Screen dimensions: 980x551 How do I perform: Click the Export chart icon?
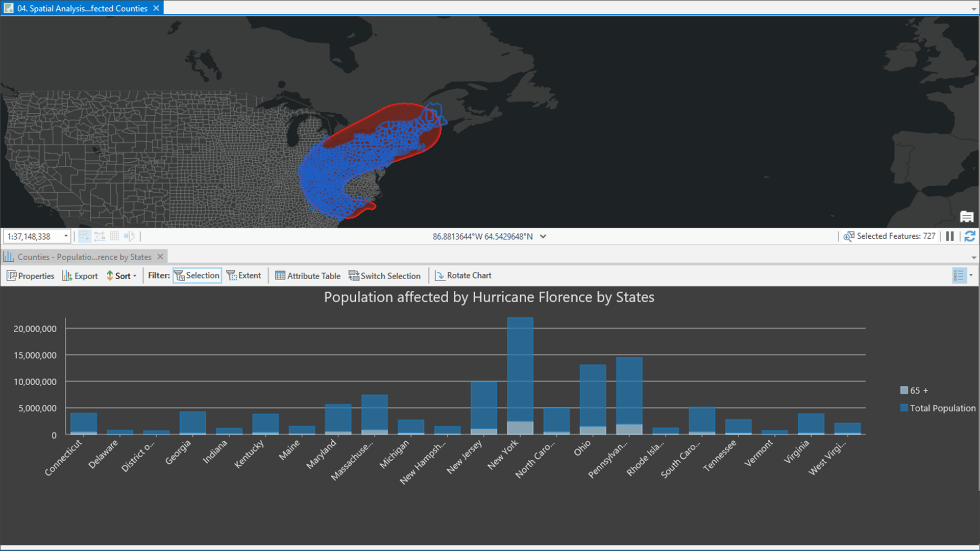67,275
